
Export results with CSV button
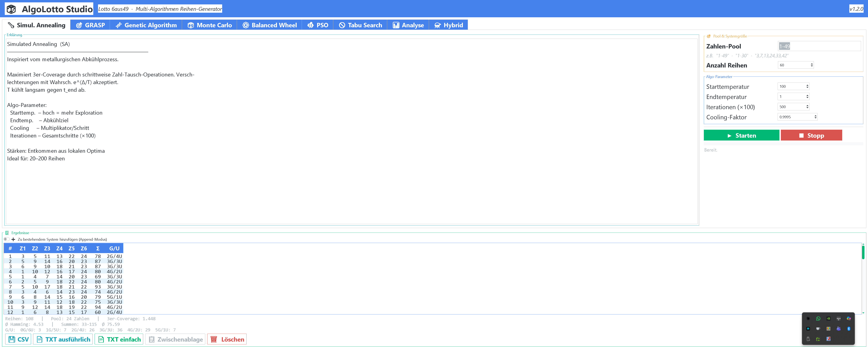click(18, 339)
